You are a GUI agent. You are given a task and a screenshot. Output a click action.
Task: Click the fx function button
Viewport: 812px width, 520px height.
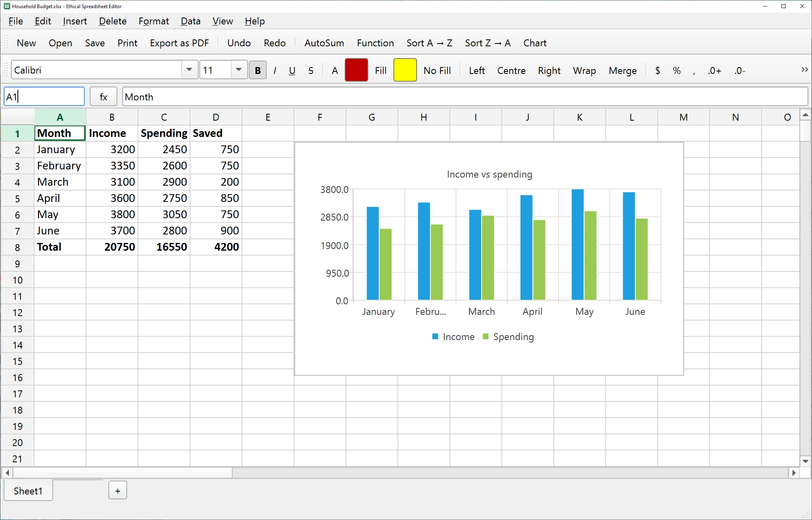click(104, 97)
